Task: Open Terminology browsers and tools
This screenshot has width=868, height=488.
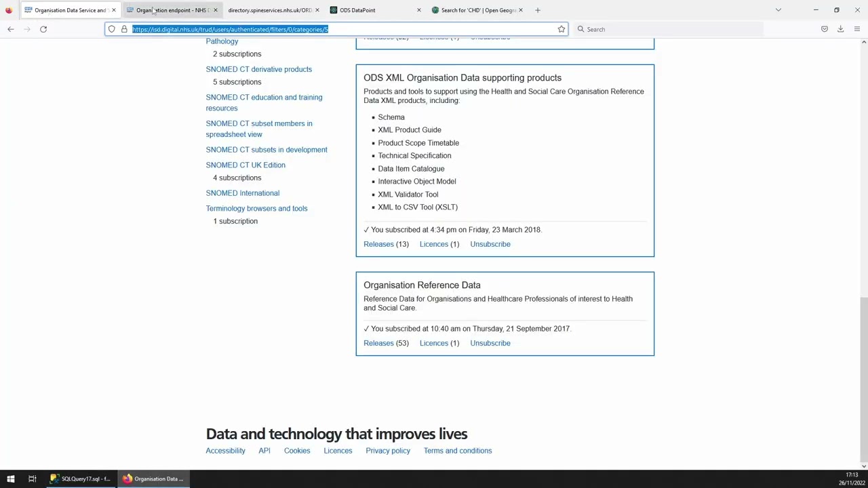Action: tap(256, 209)
